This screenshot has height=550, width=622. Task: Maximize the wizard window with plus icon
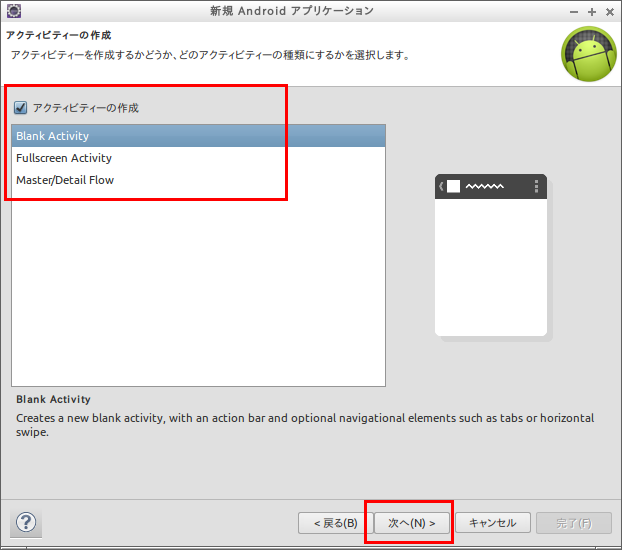click(592, 12)
